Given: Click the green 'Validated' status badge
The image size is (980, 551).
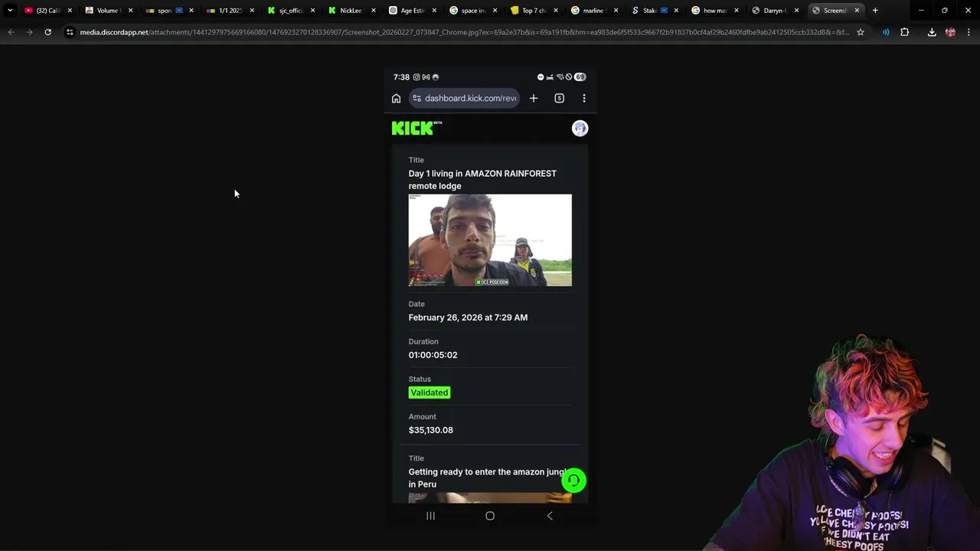Looking at the screenshot, I should click(x=430, y=393).
